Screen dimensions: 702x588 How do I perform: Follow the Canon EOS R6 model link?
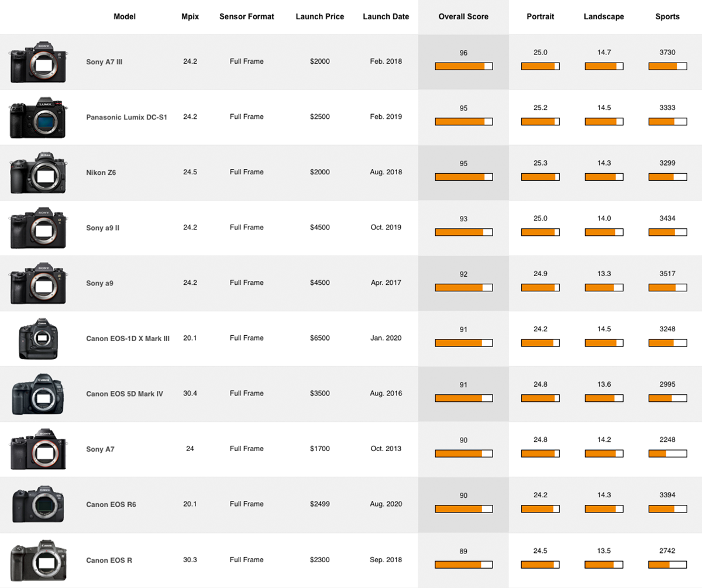[111, 504]
